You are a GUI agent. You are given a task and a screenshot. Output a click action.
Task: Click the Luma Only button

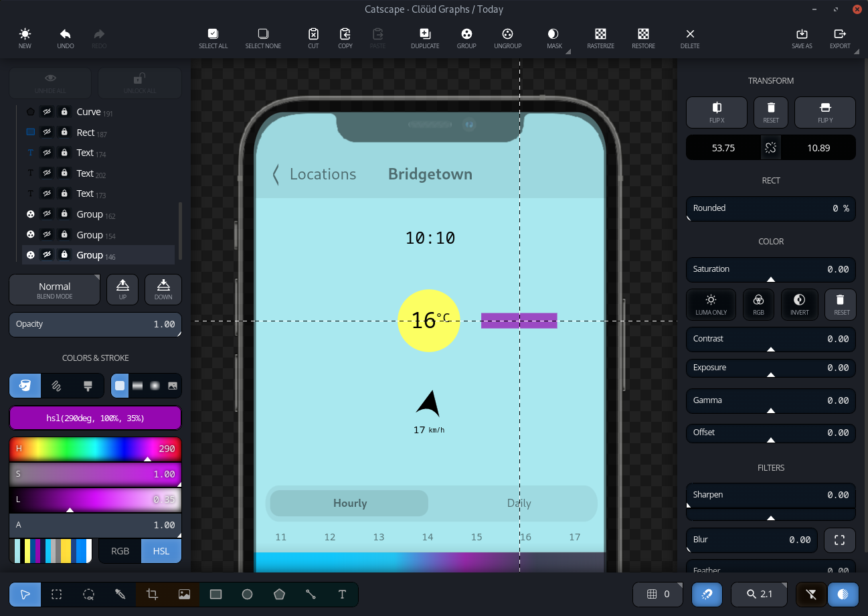point(711,305)
